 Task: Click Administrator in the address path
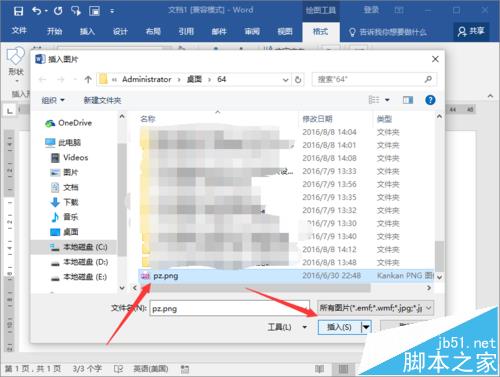click(147, 79)
